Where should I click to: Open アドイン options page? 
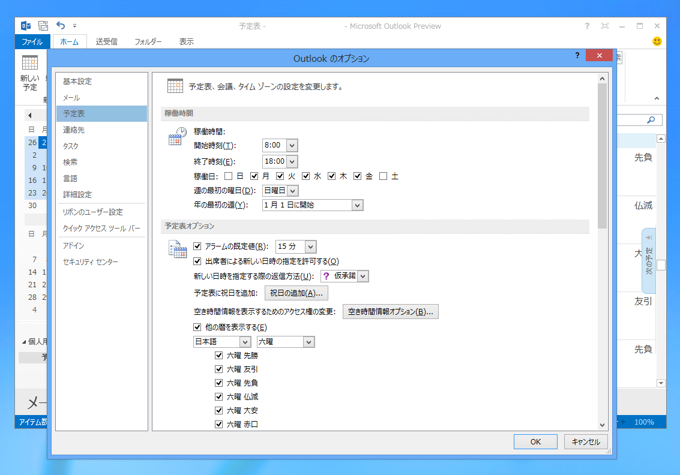(x=101, y=246)
